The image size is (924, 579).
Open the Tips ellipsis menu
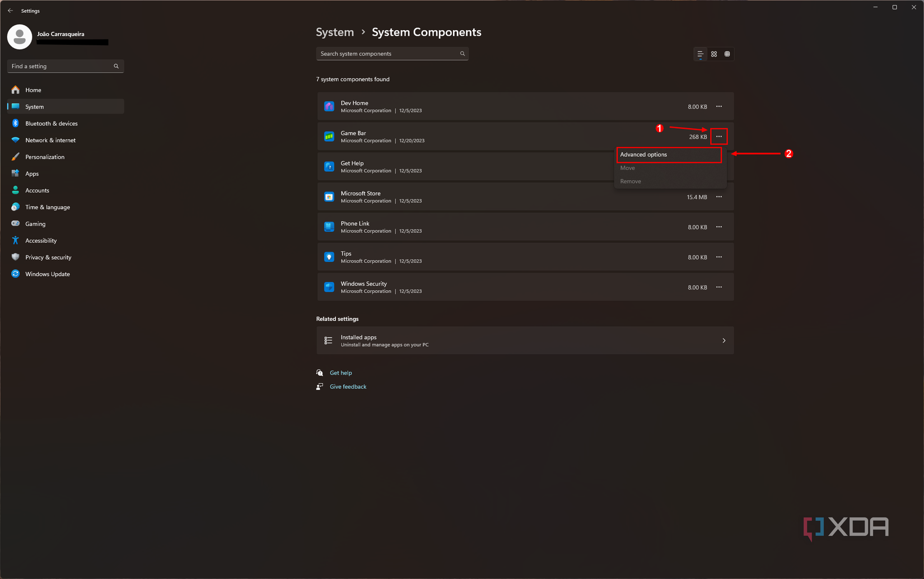click(719, 256)
